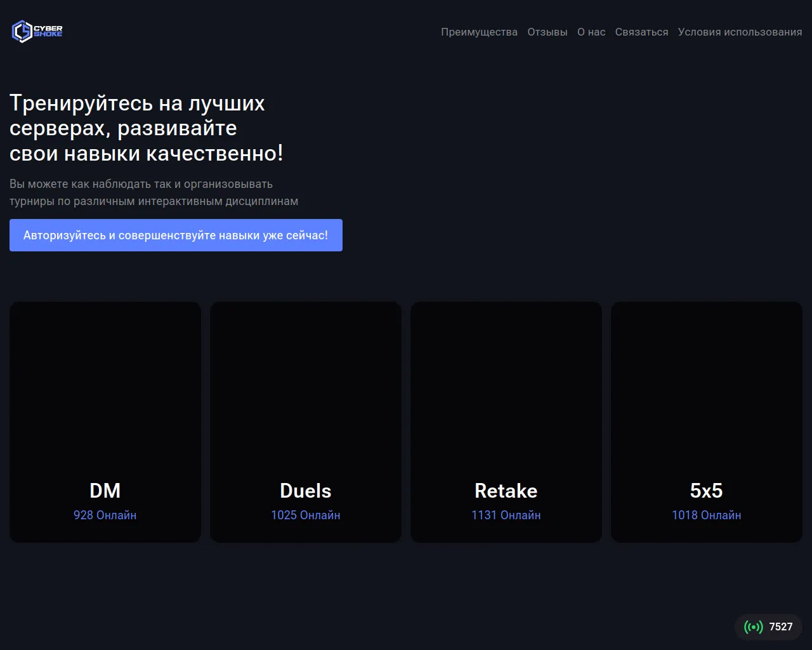This screenshot has height=650, width=812.
Task: Open the О нас navigation item
Action: [x=591, y=32]
